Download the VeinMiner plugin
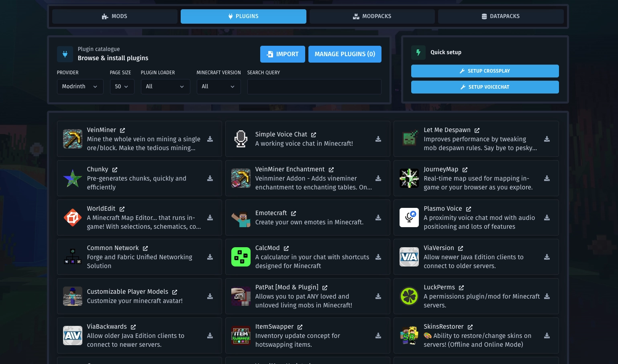618x364 pixels. (210, 139)
